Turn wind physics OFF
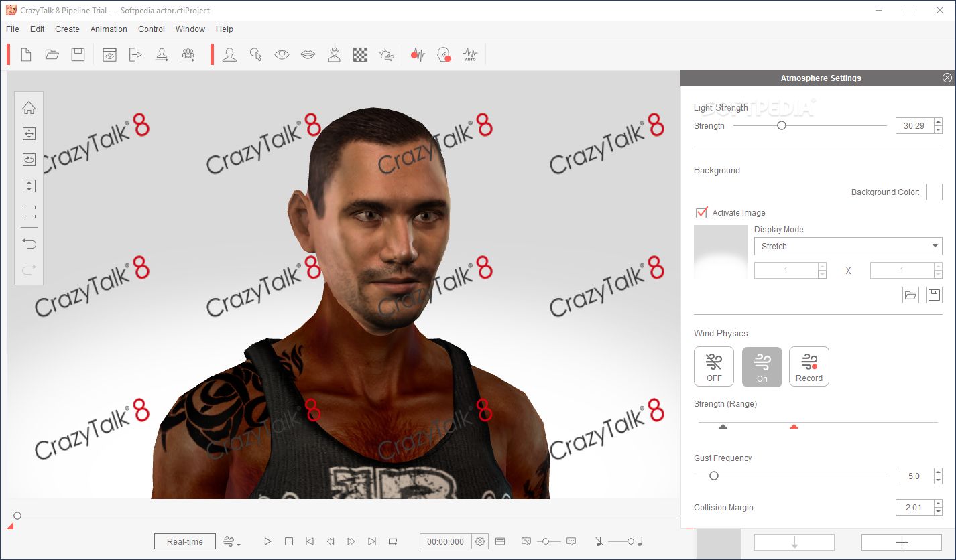 pyautogui.click(x=714, y=366)
